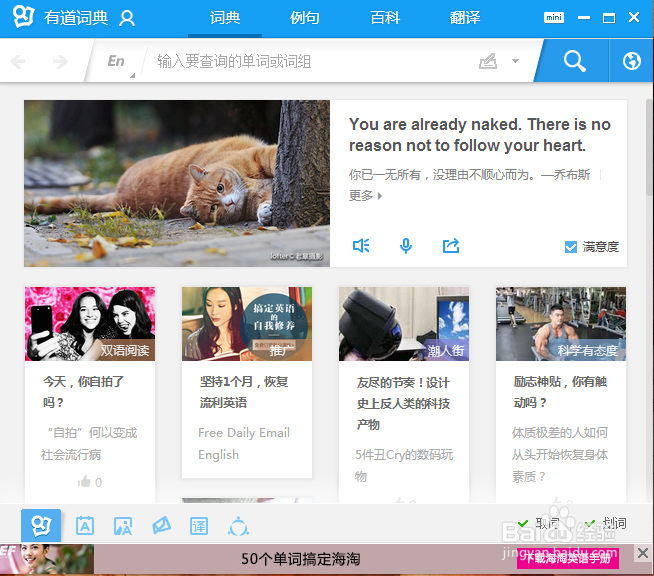Switch to the 例句 tab

305,18
